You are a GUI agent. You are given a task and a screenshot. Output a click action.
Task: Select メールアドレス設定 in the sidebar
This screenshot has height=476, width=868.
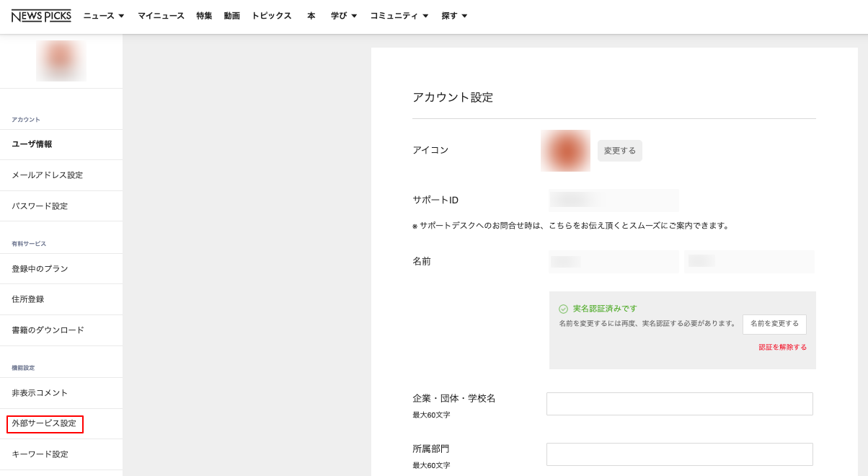(x=46, y=175)
